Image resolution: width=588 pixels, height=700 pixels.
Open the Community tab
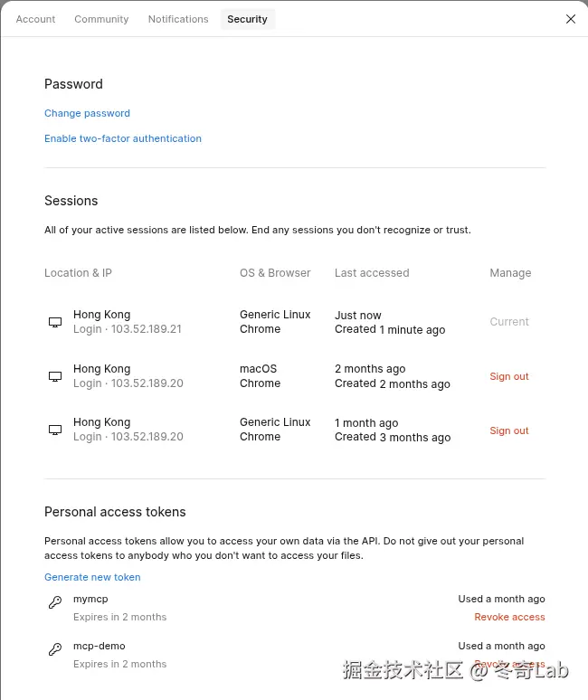[101, 19]
